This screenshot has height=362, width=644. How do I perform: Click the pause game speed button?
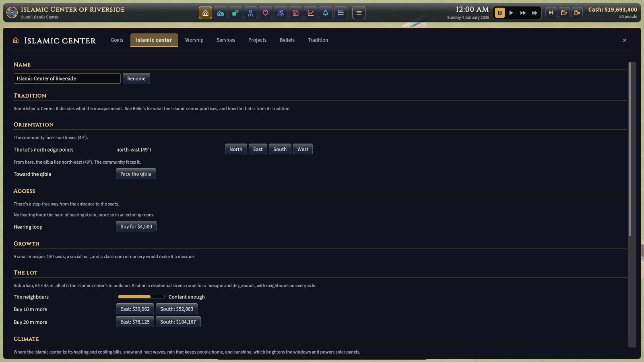[500, 13]
